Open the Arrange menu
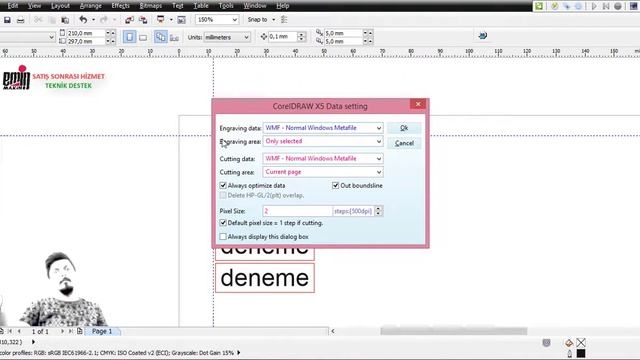 tap(90, 6)
